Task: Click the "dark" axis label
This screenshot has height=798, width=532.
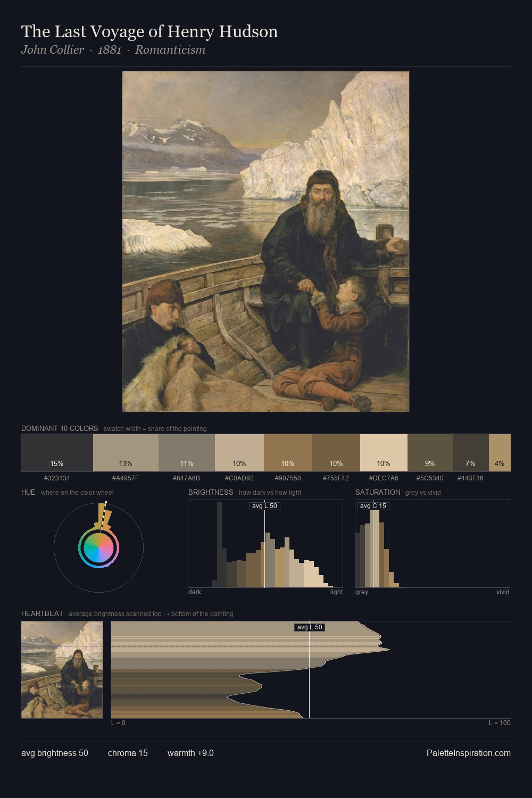Action: [195, 592]
